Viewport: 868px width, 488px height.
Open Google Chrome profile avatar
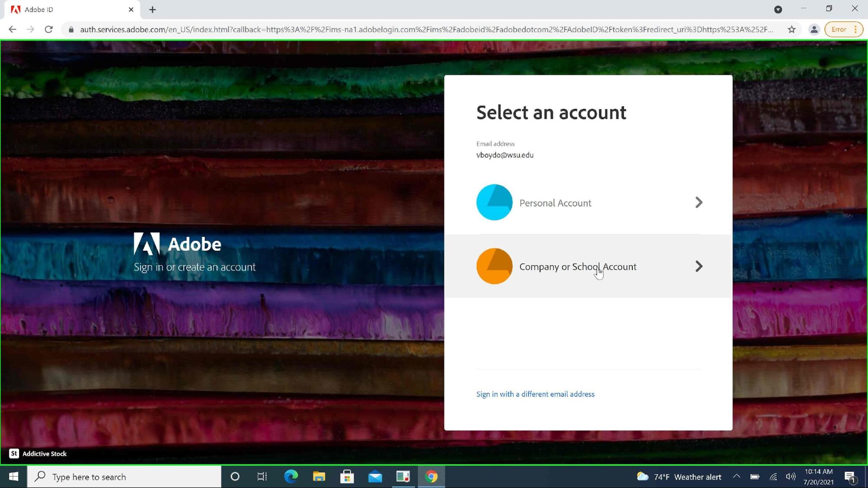click(813, 29)
